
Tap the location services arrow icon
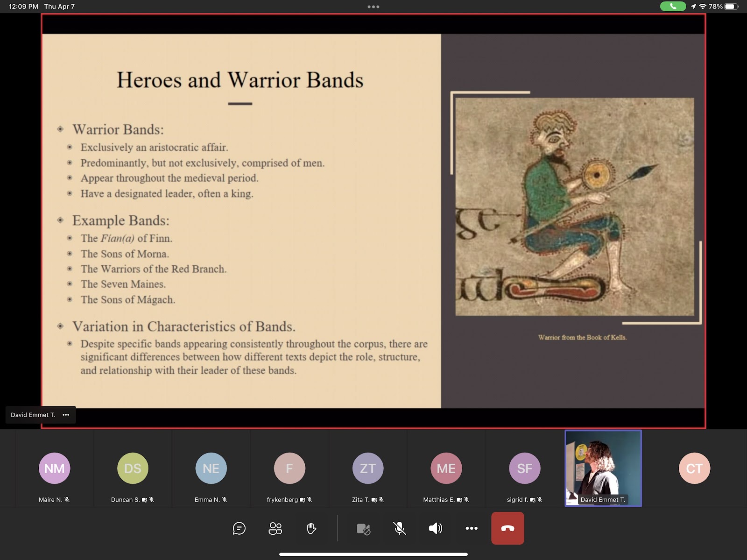coord(693,7)
